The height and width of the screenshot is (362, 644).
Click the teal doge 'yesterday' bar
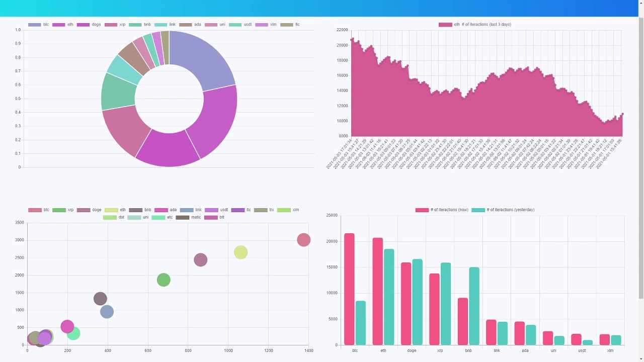tap(418, 302)
